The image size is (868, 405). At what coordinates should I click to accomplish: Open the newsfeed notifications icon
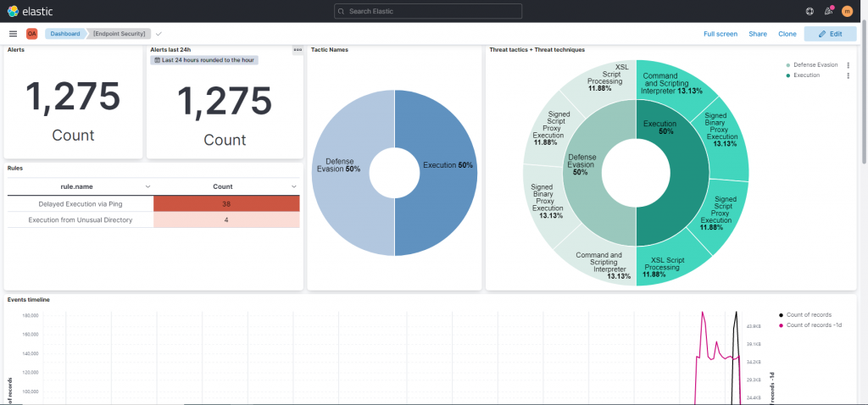click(x=829, y=10)
